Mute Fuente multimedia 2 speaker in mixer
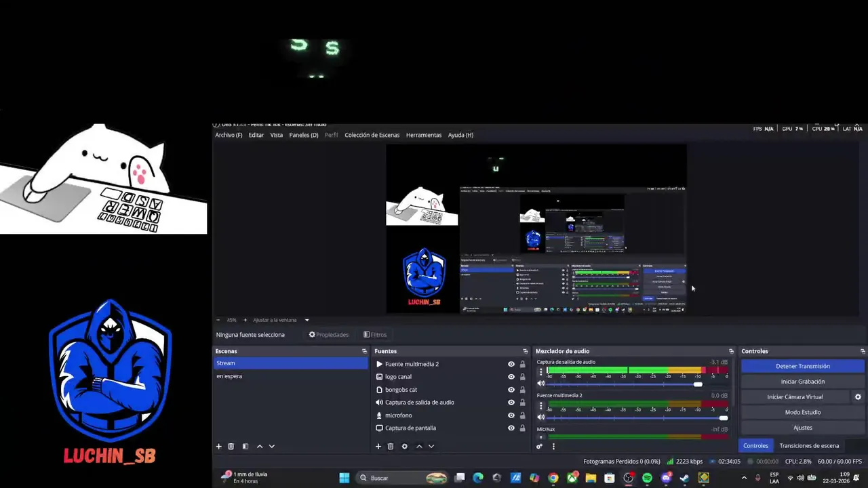Screen dimensions: 868x488 coord(541,418)
